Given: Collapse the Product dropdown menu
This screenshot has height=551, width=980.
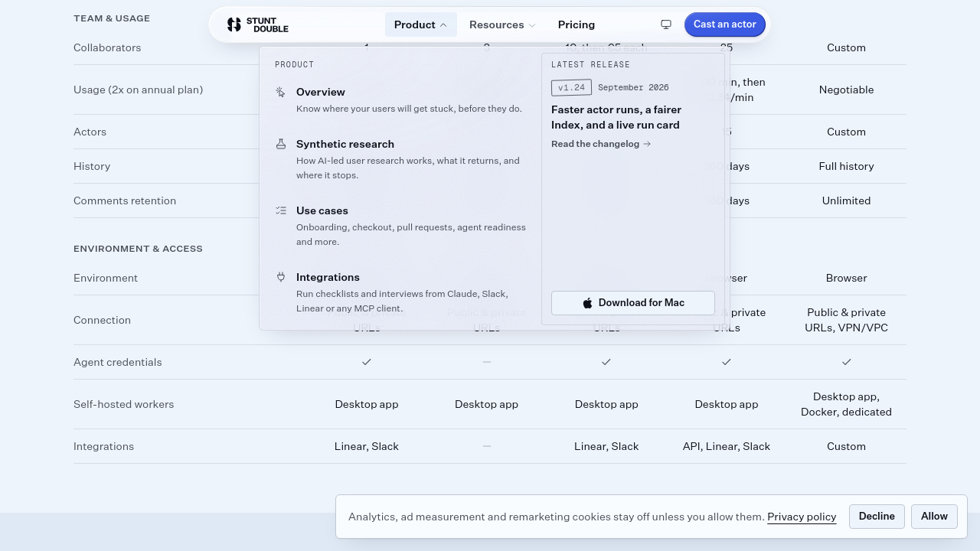Looking at the screenshot, I should (x=420, y=24).
